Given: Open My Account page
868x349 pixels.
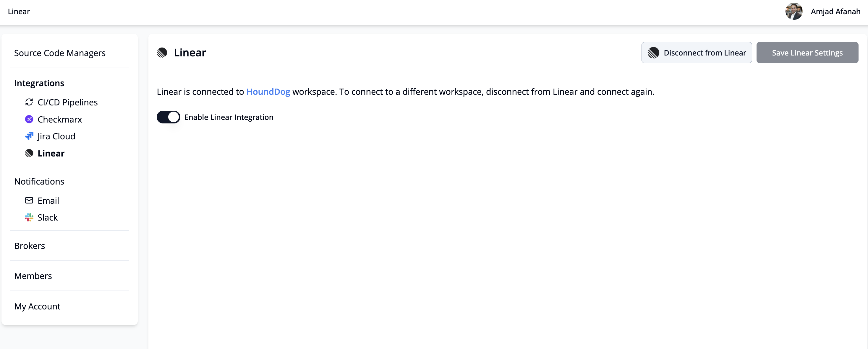Looking at the screenshot, I should coord(37,306).
